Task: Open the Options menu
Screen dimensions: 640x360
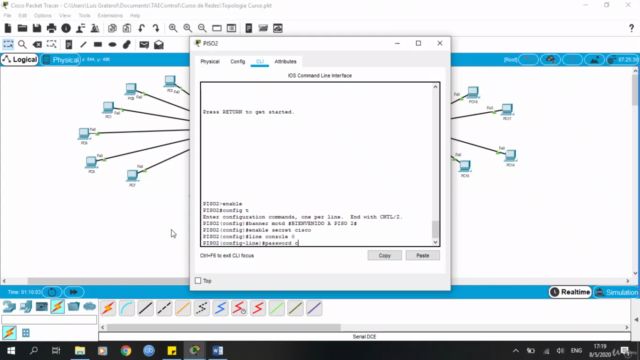Action: click(x=42, y=16)
